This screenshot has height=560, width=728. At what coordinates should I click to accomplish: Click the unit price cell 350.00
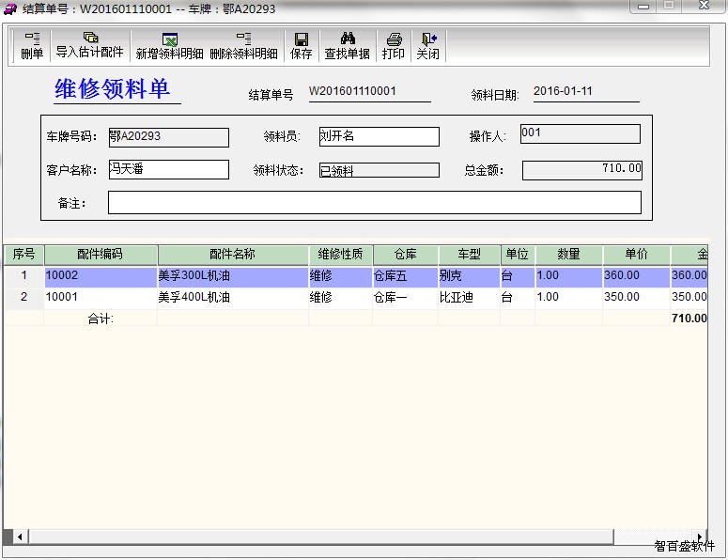point(637,297)
